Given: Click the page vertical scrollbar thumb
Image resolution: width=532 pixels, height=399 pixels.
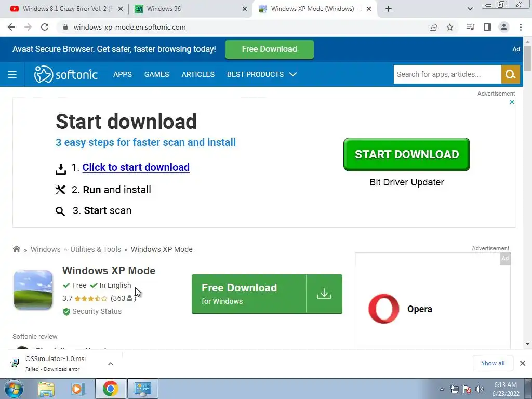Looking at the screenshot, I should [527, 58].
